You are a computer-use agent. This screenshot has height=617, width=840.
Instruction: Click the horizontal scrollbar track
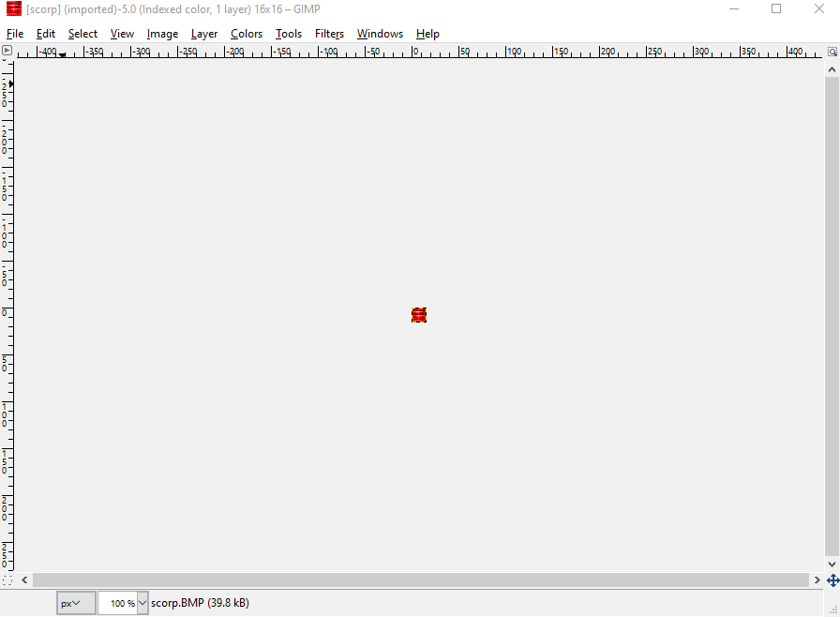point(421,580)
